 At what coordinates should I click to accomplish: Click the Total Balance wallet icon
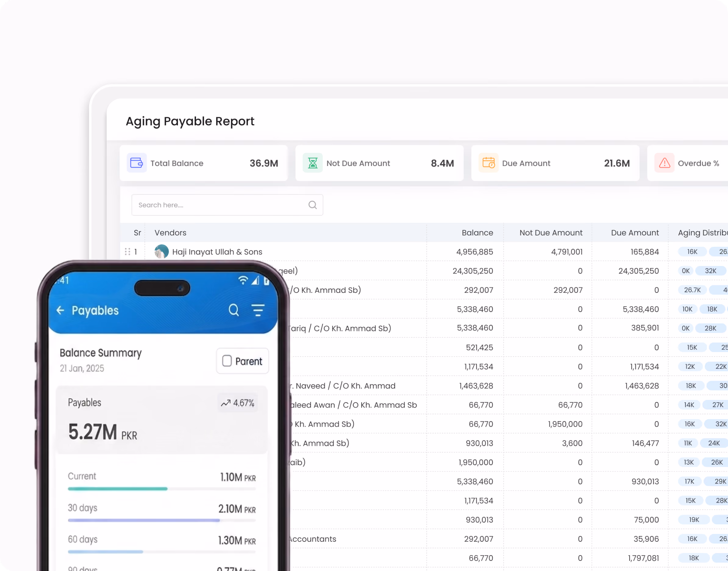click(x=136, y=163)
